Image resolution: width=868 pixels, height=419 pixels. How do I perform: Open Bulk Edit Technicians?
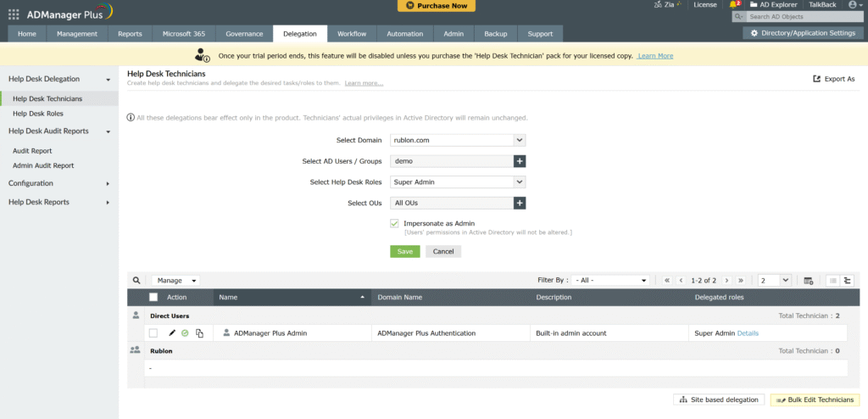tap(815, 399)
